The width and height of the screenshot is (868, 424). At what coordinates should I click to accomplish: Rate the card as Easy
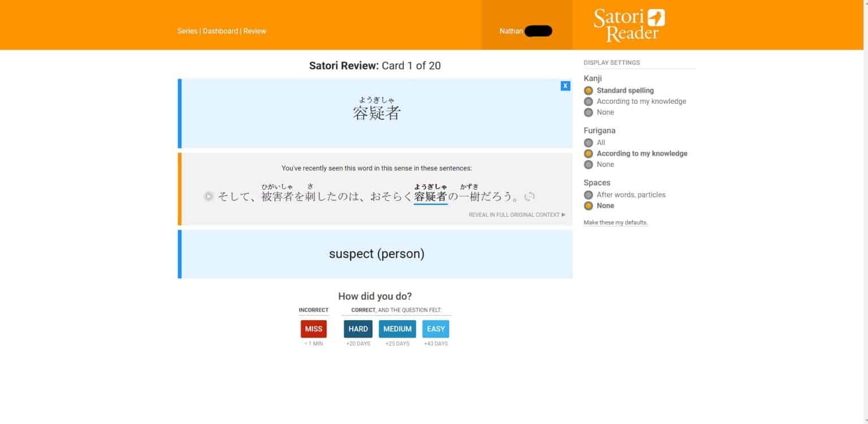pyautogui.click(x=436, y=329)
